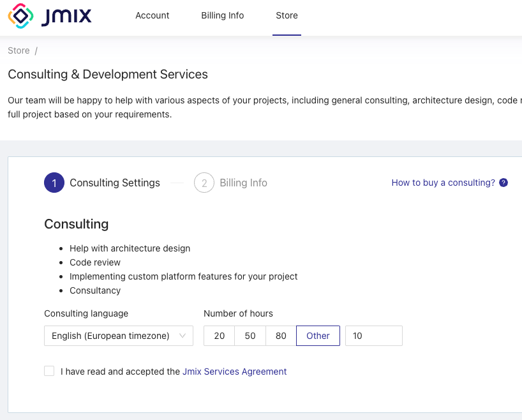Open the Account tab
Image resolution: width=522 pixels, height=420 pixels.
click(153, 15)
